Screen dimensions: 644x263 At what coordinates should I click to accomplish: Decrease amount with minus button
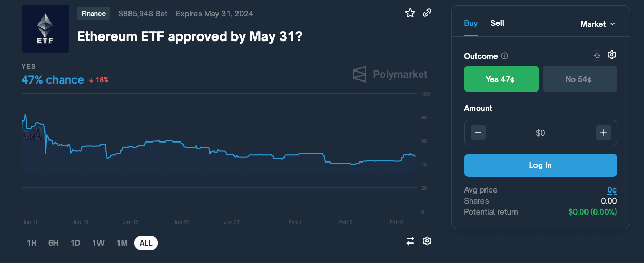[478, 133]
